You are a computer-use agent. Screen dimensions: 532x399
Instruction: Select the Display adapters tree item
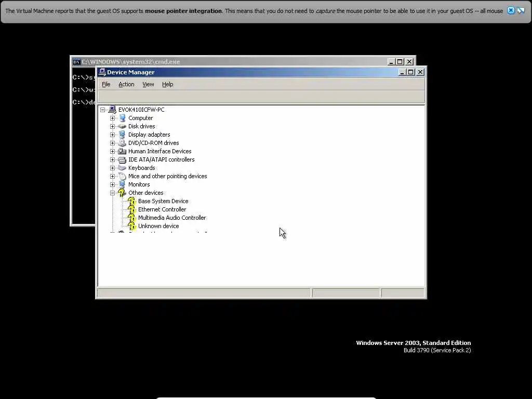(149, 135)
